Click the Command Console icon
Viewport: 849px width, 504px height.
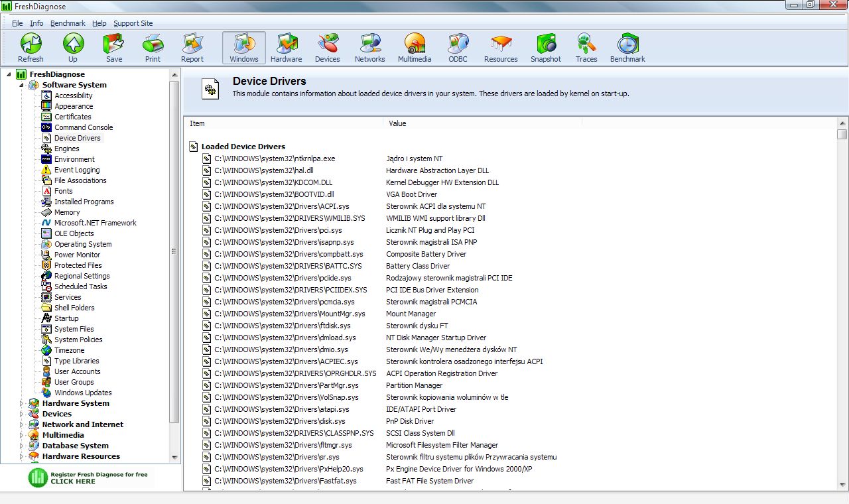pos(46,127)
